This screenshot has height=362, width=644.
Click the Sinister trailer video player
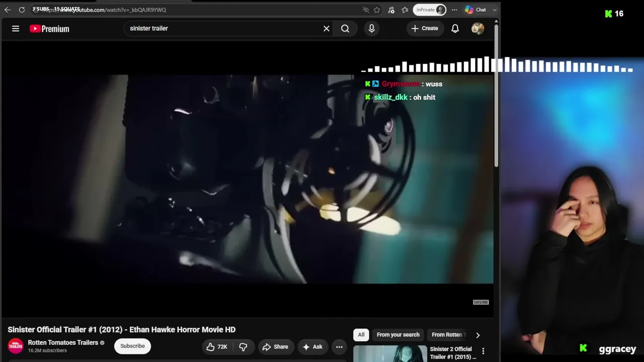tap(248, 178)
